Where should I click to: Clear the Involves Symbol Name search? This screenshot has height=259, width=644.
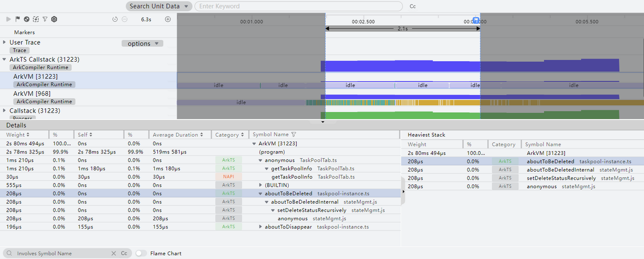113,253
